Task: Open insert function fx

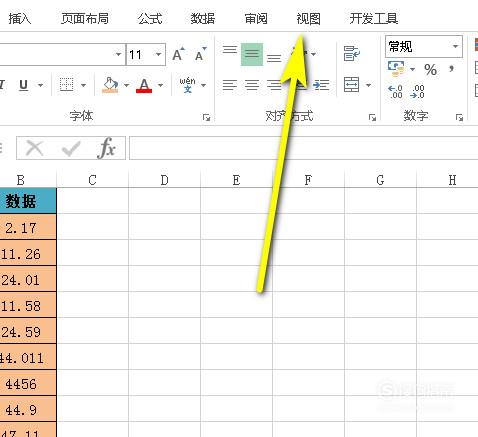Action: click(107, 148)
